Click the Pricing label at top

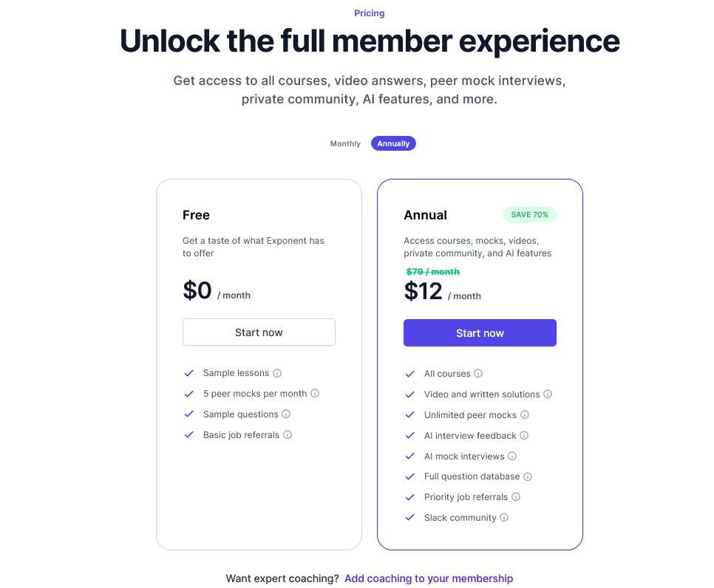(x=369, y=13)
